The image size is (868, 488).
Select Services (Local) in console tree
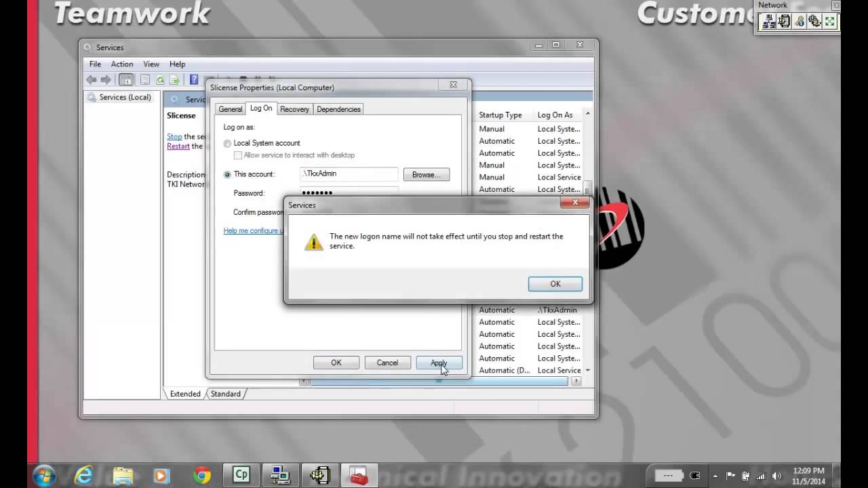pos(119,97)
